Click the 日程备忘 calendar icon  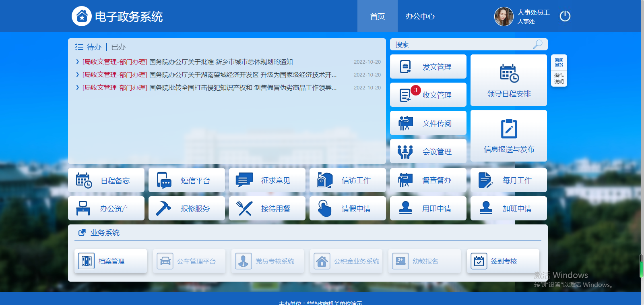[x=84, y=180]
